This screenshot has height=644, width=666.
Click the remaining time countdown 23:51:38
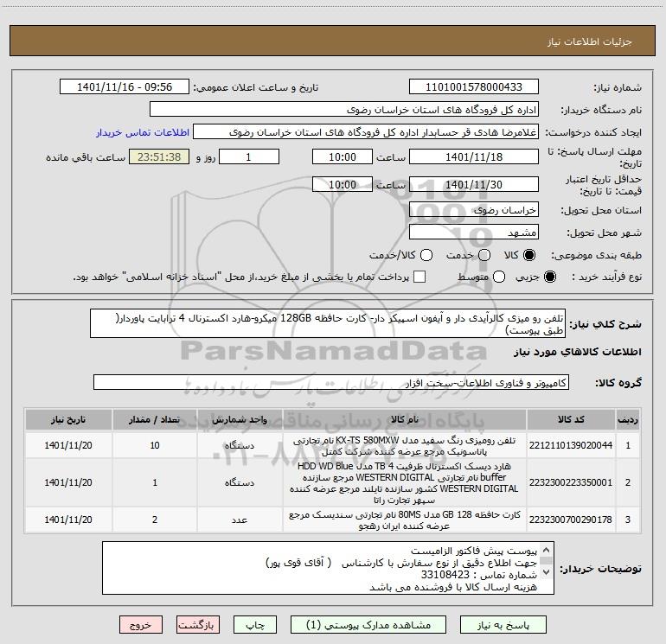[x=159, y=156]
